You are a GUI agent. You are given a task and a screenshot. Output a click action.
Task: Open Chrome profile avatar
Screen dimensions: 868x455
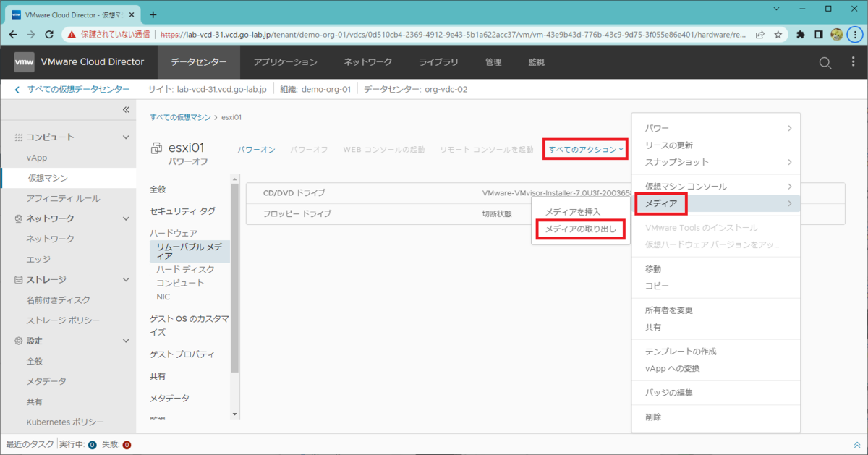coord(837,34)
